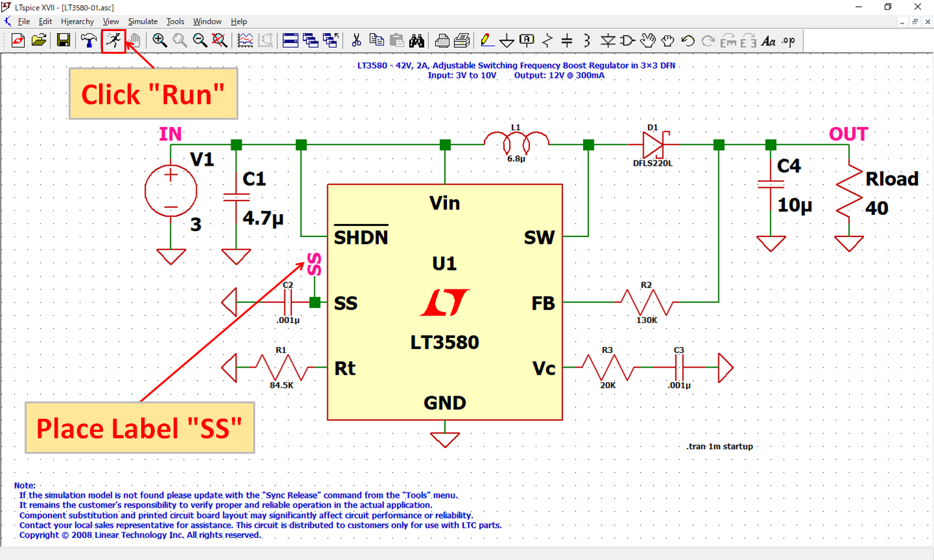Copy with the duplicate pages icon
934x560 pixels.
pyautogui.click(x=376, y=41)
